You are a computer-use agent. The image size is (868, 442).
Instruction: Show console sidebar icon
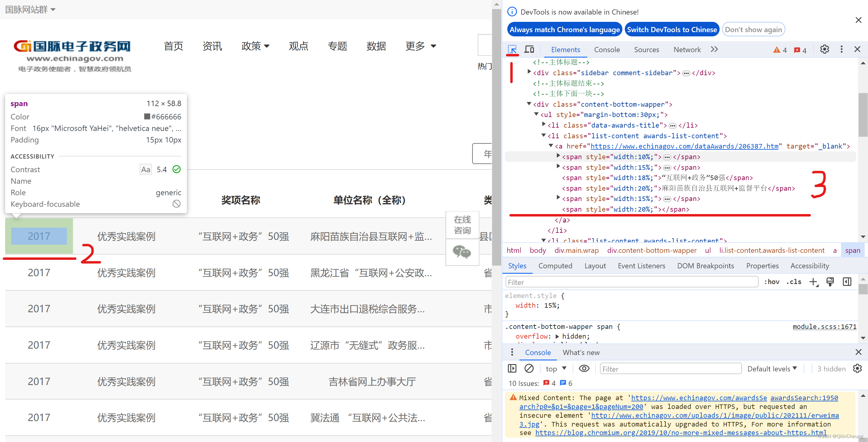[512, 368]
